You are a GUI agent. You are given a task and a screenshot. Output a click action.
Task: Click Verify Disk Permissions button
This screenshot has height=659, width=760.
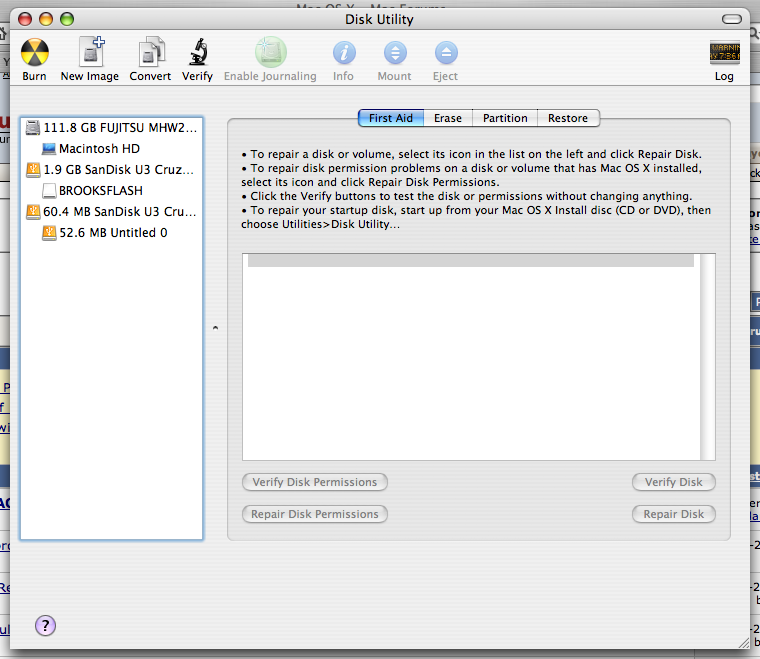(x=315, y=482)
